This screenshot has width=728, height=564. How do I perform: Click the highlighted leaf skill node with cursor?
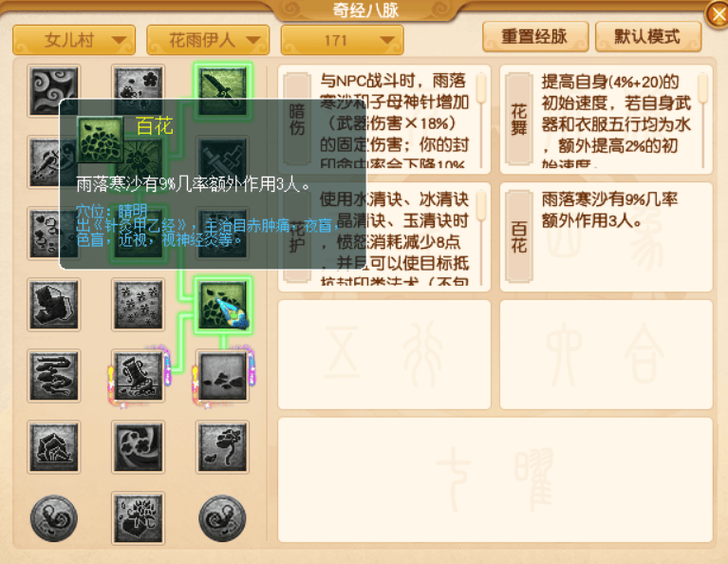[223, 305]
